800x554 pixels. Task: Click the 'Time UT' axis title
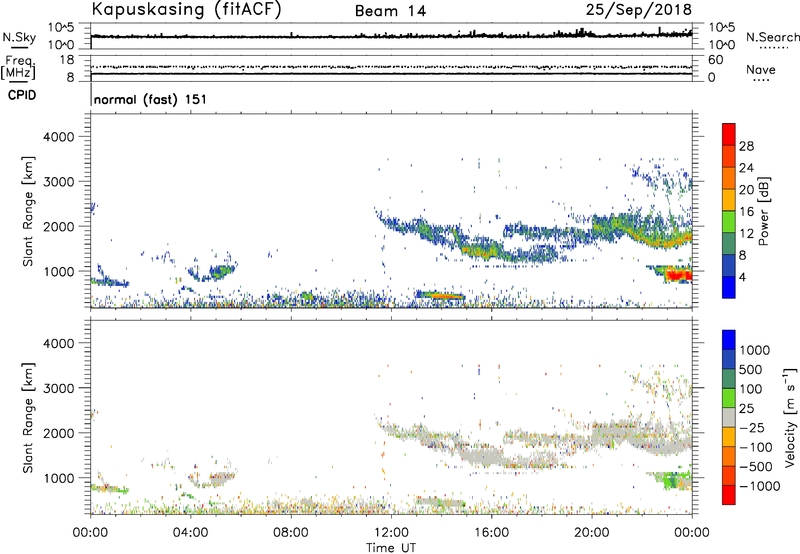[391, 548]
